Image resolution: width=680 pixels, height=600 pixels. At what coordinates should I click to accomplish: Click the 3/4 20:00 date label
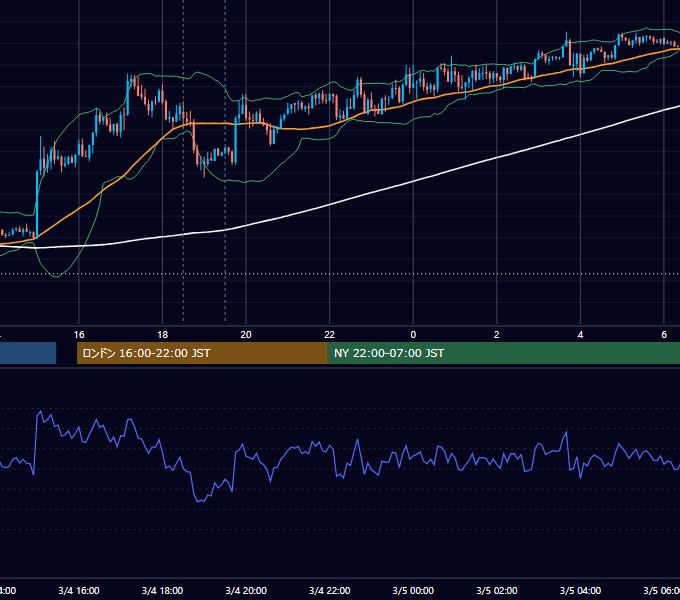(246, 590)
